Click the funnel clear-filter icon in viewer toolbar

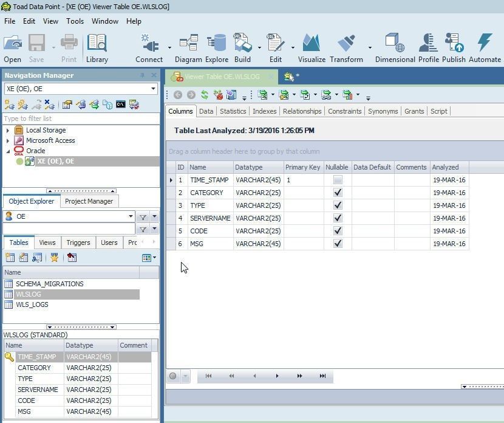(218, 95)
